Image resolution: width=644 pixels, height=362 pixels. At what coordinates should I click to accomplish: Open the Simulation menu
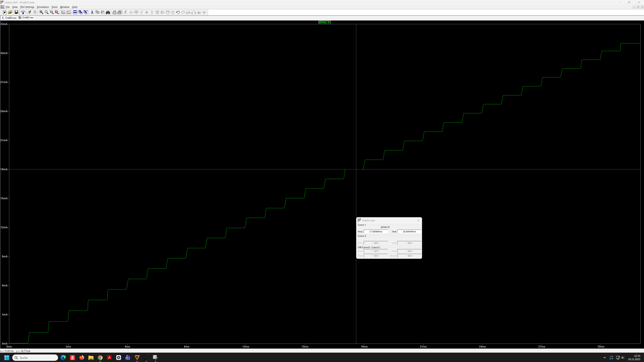[43, 7]
